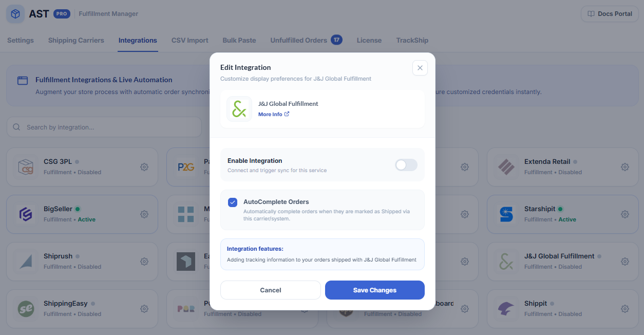This screenshot has height=335, width=644.
Task: Open the Shipping Carriers tab
Action: pyautogui.click(x=76, y=40)
